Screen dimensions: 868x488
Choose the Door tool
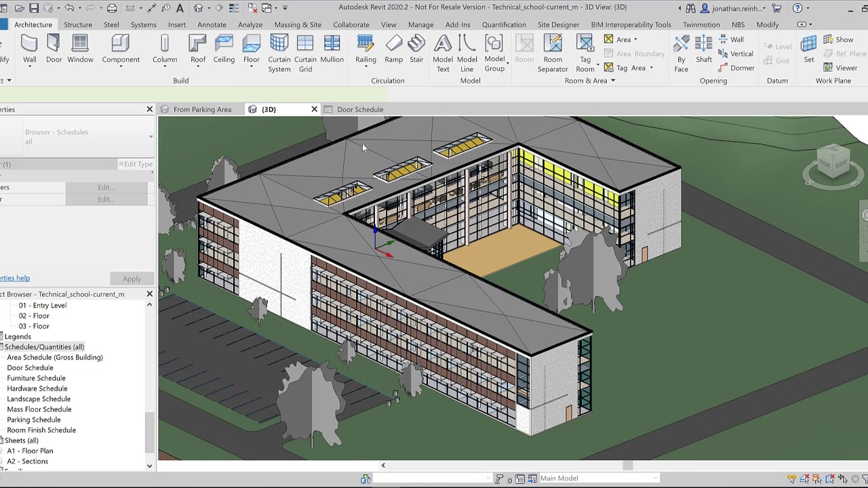[54, 49]
